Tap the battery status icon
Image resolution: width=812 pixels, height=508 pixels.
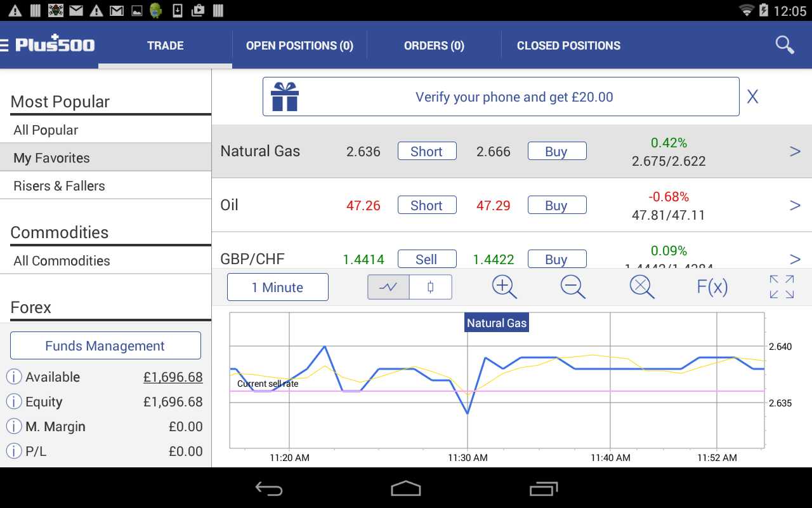[764, 10]
